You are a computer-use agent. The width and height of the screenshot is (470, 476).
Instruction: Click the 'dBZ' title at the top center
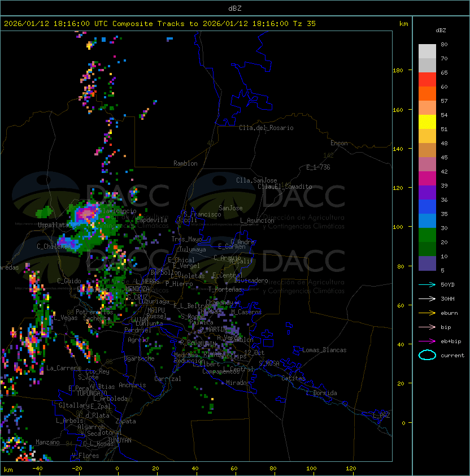[x=235, y=8]
